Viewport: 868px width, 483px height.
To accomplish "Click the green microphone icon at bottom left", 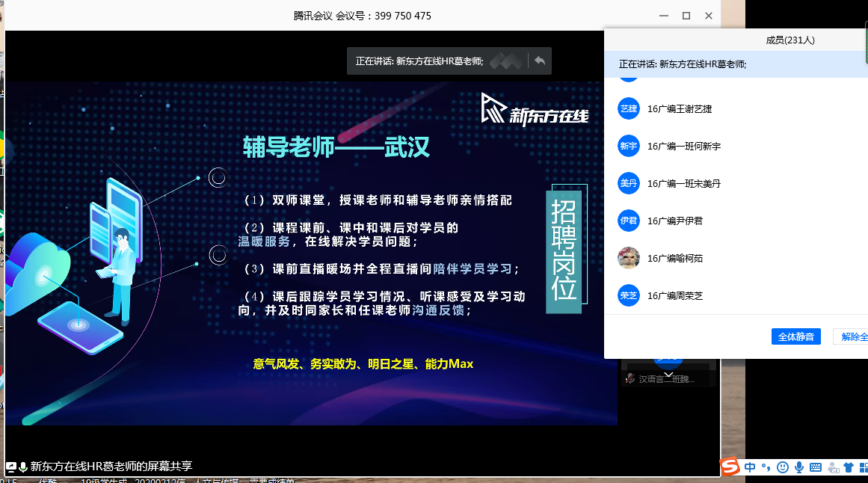I will (23, 467).
